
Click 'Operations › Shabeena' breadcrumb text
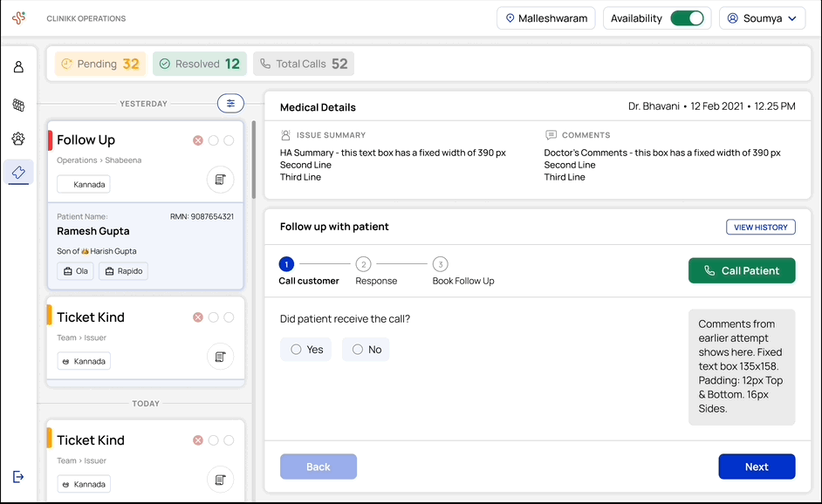coord(99,160)
